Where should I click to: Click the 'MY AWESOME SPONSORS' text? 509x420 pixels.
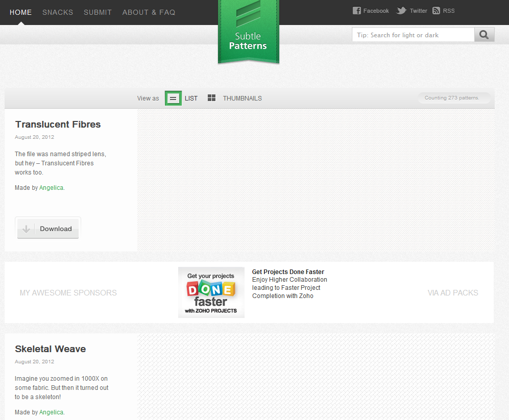[x=68, y=293]
